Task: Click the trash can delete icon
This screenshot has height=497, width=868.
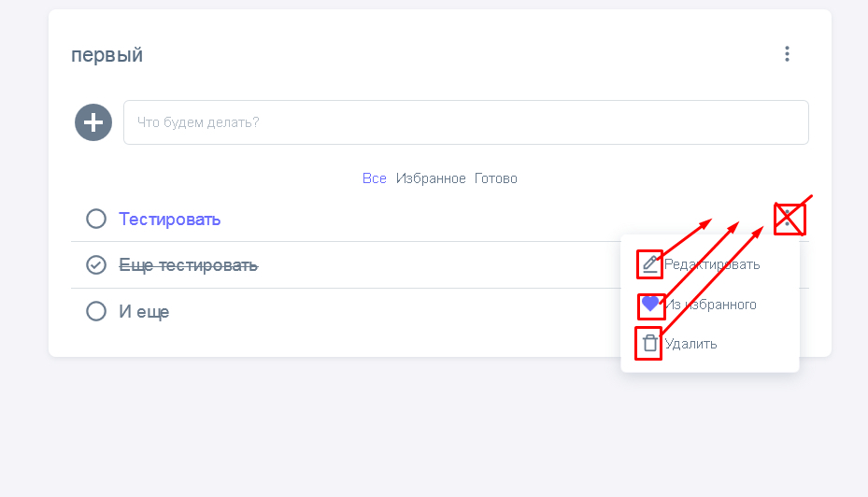Action: (x=650, y=343)
